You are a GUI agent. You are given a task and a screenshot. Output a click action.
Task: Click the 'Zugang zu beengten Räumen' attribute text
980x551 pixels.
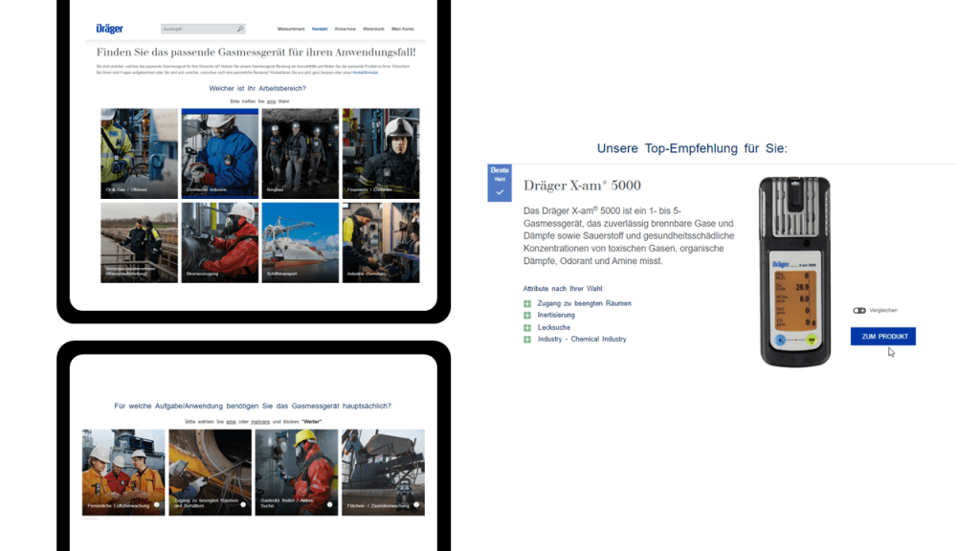(x=585, y=303)
